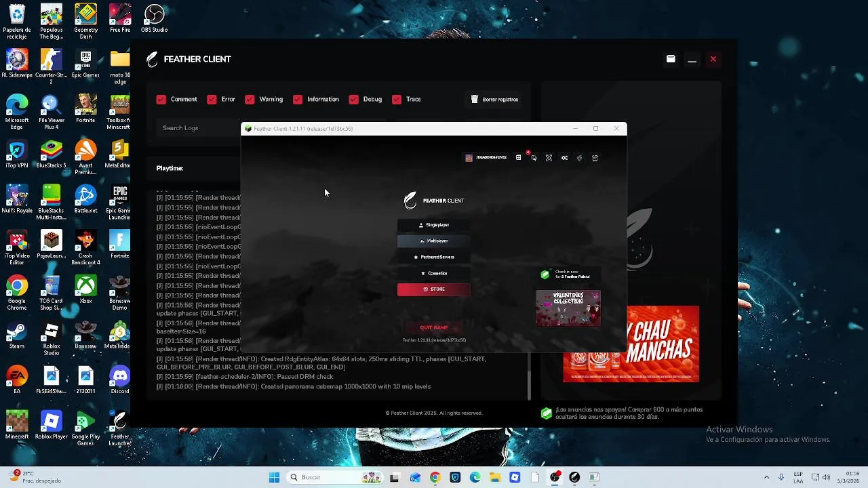Toggle the Comment log filter checkbox
Screen dimensions: 868x488
[x=161, y=100]
